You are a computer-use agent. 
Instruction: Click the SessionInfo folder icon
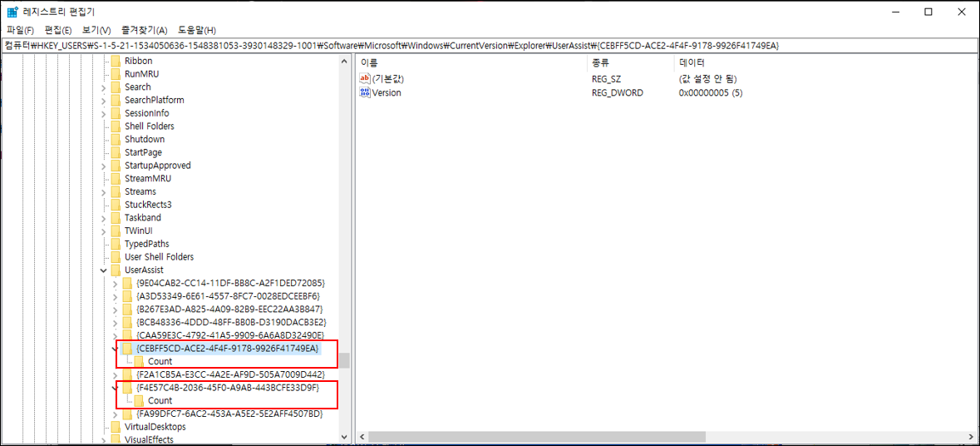coord(116,113)
